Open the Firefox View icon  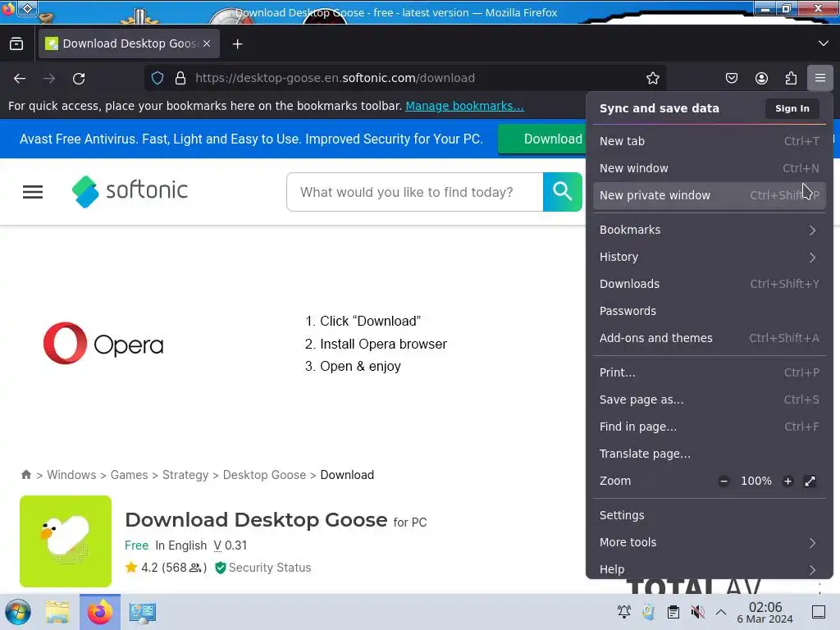(x=16, y=44)
